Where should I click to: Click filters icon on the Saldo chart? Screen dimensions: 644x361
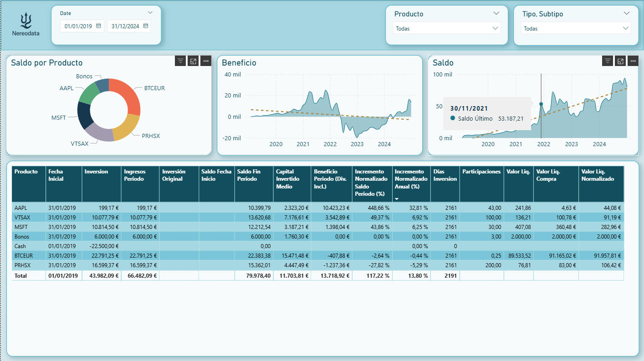click(607, 61)
